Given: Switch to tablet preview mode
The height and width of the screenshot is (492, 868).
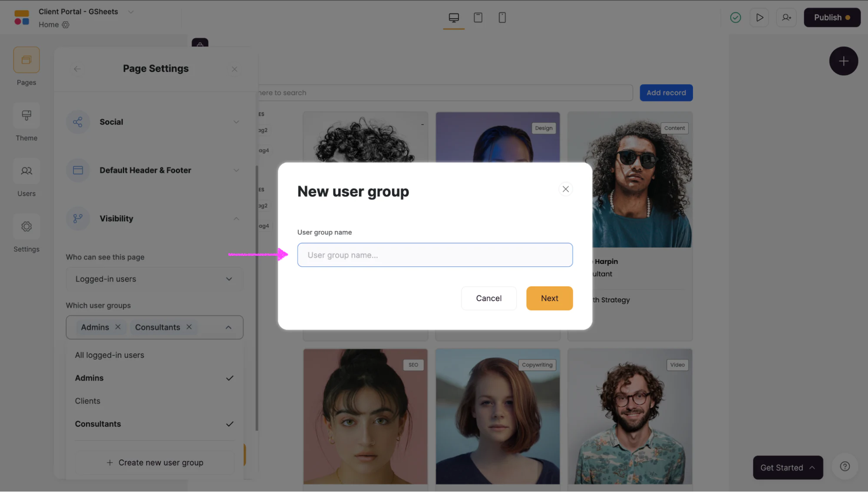Looking at the screenshot, I should coord(478,17).
